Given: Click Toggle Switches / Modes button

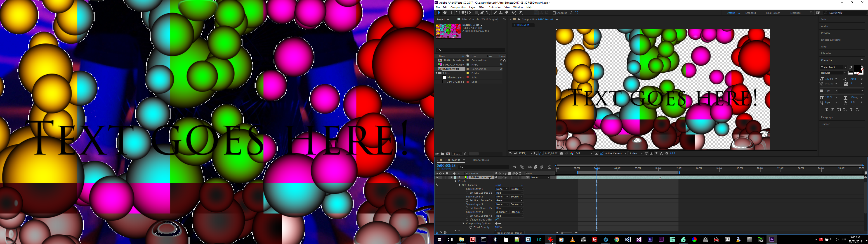Looking at the screenshot, I should [509, 233].
